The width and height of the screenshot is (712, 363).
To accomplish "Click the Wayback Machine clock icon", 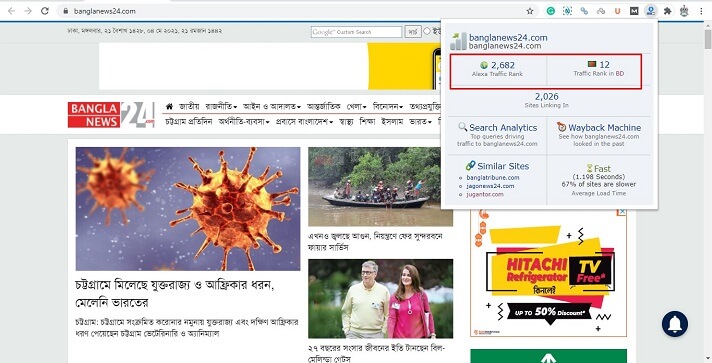I will pos(562,127).
